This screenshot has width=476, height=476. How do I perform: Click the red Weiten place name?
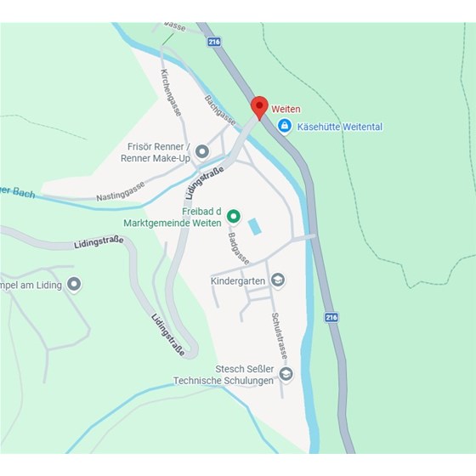click(x=286, y=109)
